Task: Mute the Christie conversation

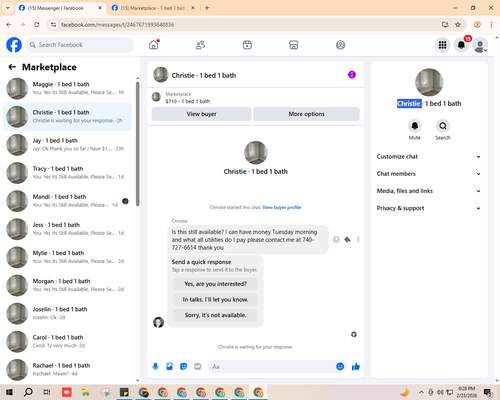Action: pyautogui.click(x=415, y=126)
